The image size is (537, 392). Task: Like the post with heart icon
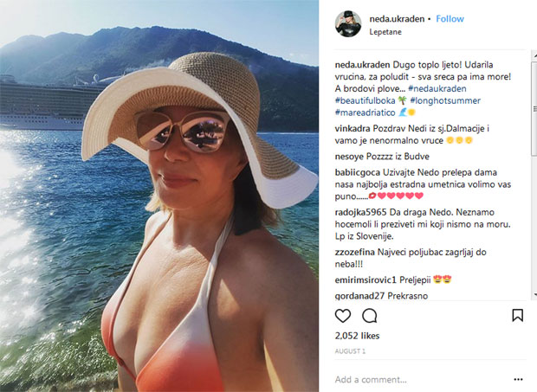(342, 315)
